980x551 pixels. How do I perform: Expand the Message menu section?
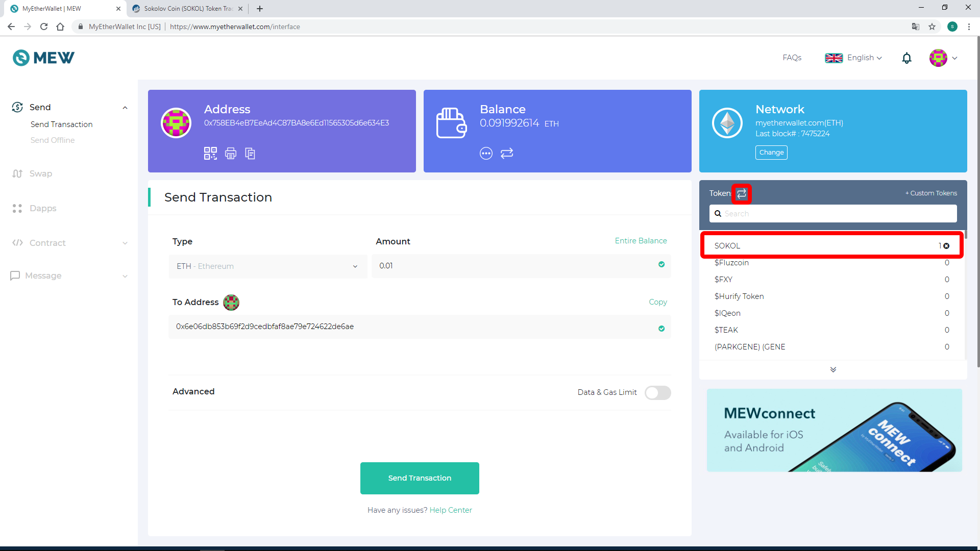[x=125, y=276]
